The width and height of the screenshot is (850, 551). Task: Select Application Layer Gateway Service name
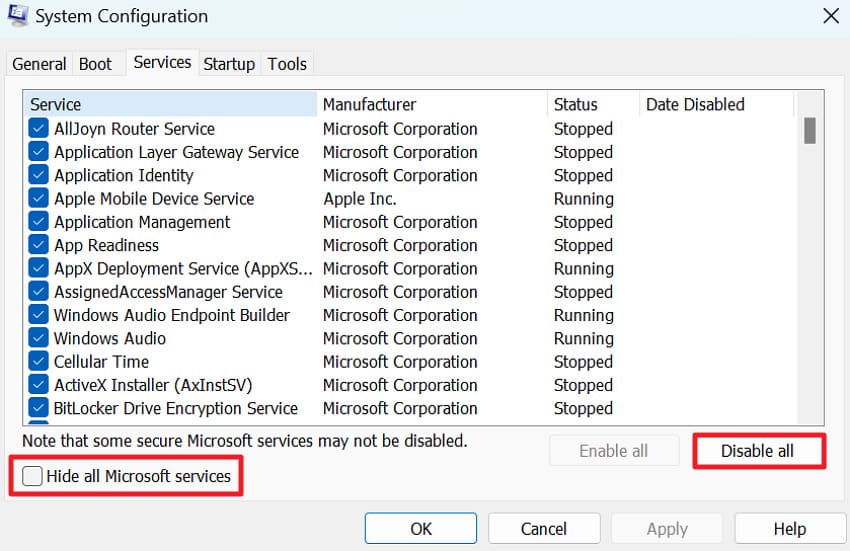click(177, 152)
